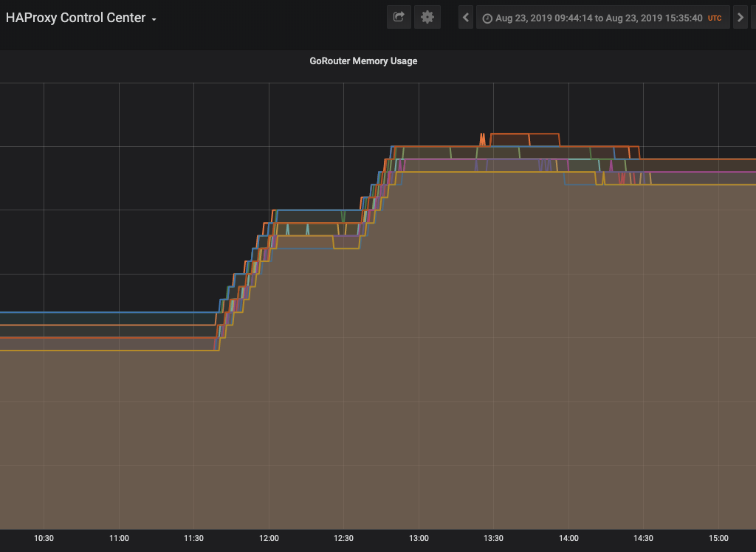Shift time range backward with left chevron
This screenshot has height=552, width=756.
coord(466,18)
